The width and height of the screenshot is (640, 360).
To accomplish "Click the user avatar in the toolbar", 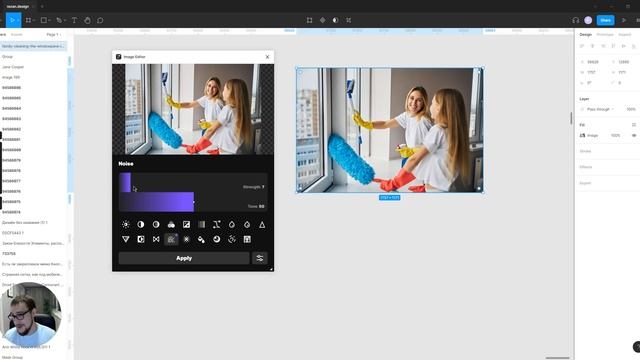I will 588,20.
